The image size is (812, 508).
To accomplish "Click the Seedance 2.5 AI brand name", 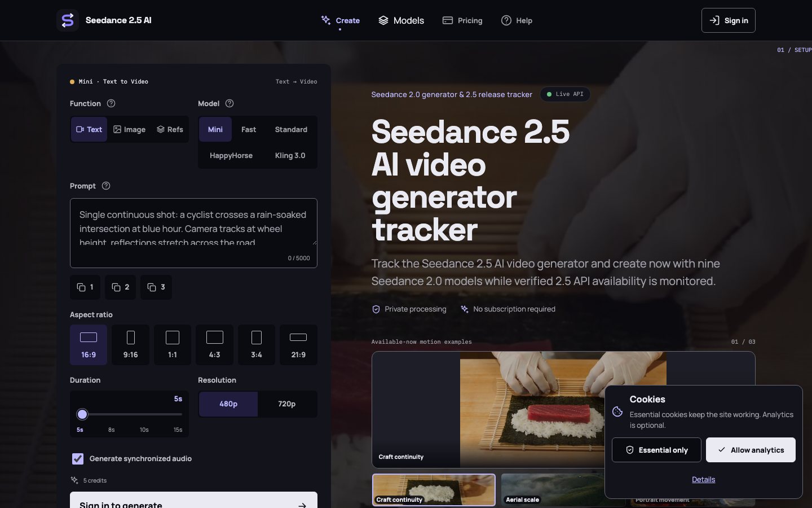I will tap(118, 20).
